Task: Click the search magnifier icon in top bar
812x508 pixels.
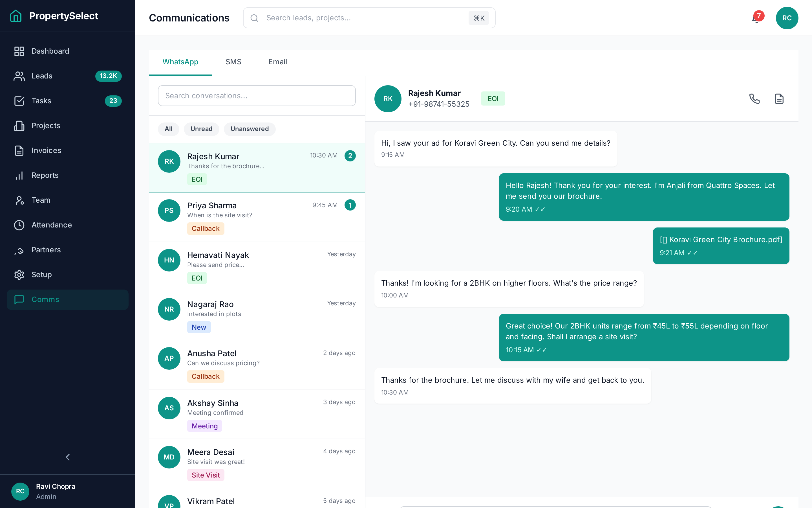Action: 254,18
